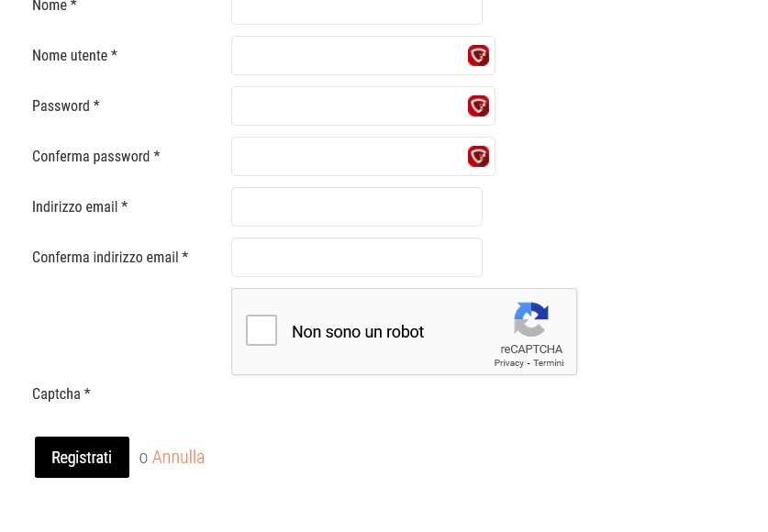Click the "Conferma indirizzo email *" label
Screen dimensions: 768x532
(110, 257)
